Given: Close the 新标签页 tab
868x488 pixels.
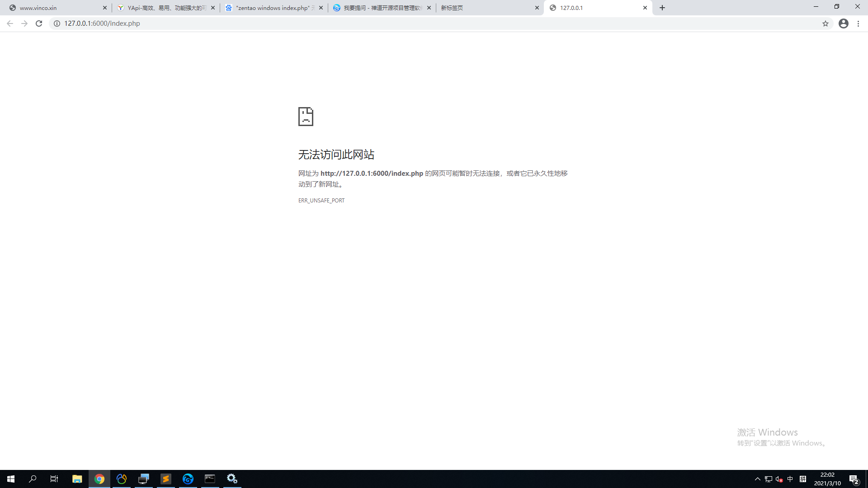Looking at the screenshot, I should (x=537, y=8).
